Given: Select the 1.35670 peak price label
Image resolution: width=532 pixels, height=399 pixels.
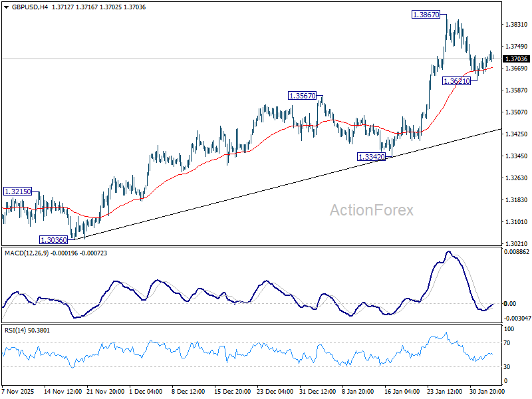Looking at the screenshot, I should (302, 96).
